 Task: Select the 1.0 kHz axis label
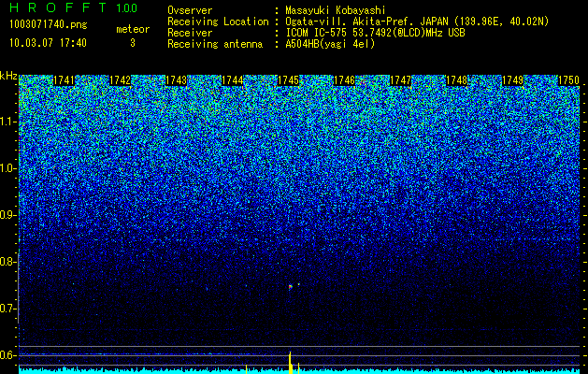click(8, 168)
